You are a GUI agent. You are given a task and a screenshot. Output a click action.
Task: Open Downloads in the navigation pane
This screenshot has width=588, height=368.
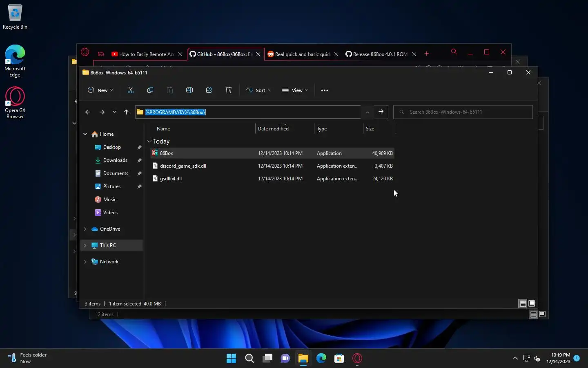(x=115, y=160)
